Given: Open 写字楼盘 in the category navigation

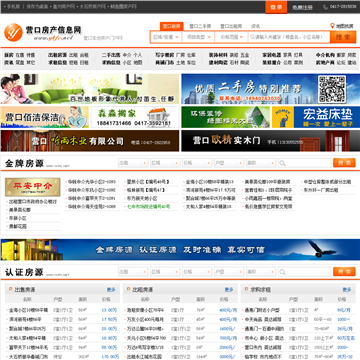Looking at the screenshot, I should click(x=165, y=55).
